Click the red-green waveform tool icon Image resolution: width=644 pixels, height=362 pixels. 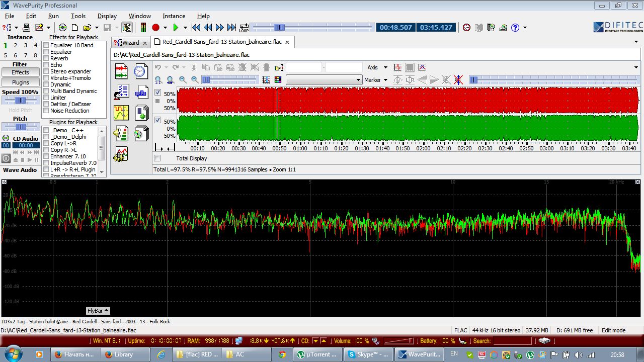click(121, 71)
